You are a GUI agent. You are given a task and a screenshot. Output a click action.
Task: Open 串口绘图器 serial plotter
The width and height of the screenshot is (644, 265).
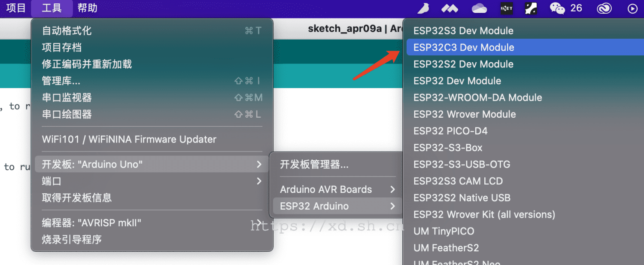pyautogui.click(x=152, y=114)
